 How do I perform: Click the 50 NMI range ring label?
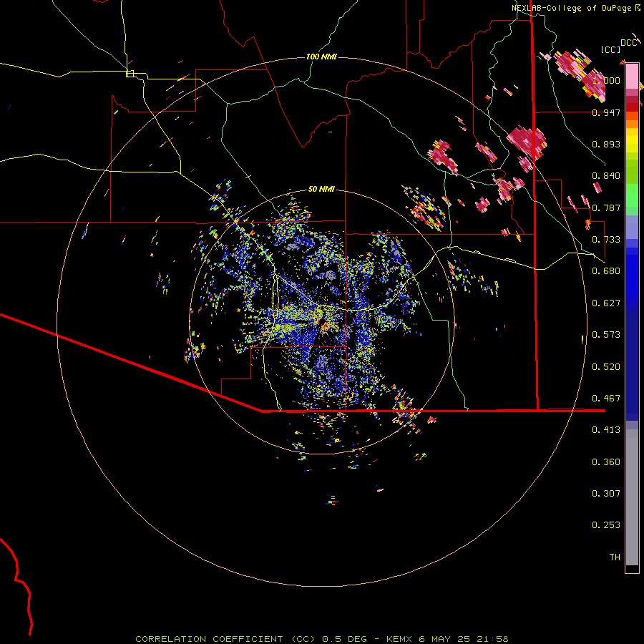tap(321, 189)
